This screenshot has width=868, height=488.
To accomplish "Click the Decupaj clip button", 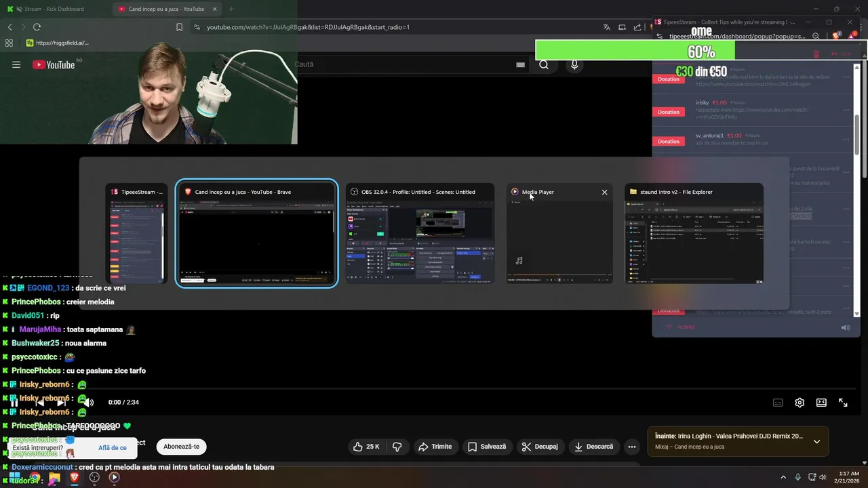I will tap(540, 447).
